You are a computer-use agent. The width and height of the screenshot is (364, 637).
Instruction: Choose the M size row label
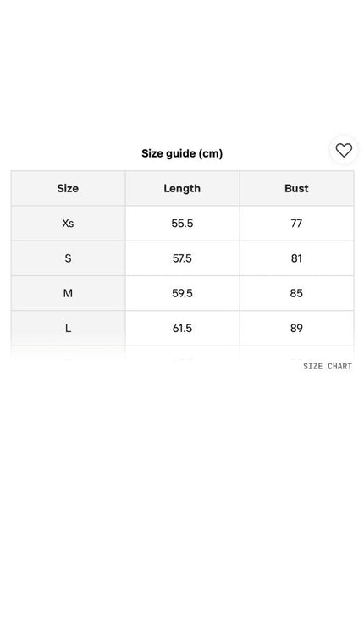(x=68, y=293)
